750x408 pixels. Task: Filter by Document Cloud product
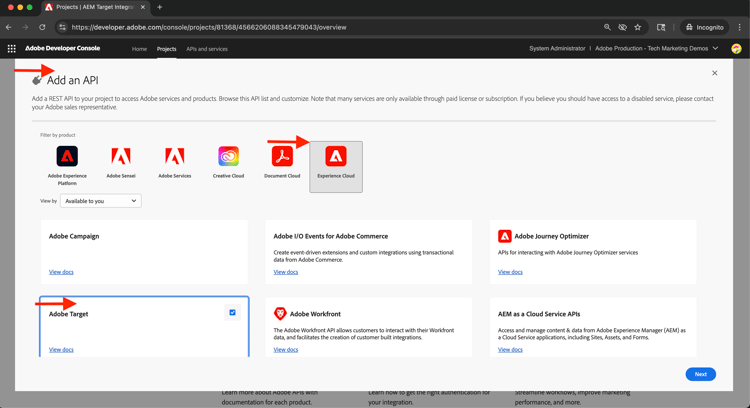(x=282, y=157)
